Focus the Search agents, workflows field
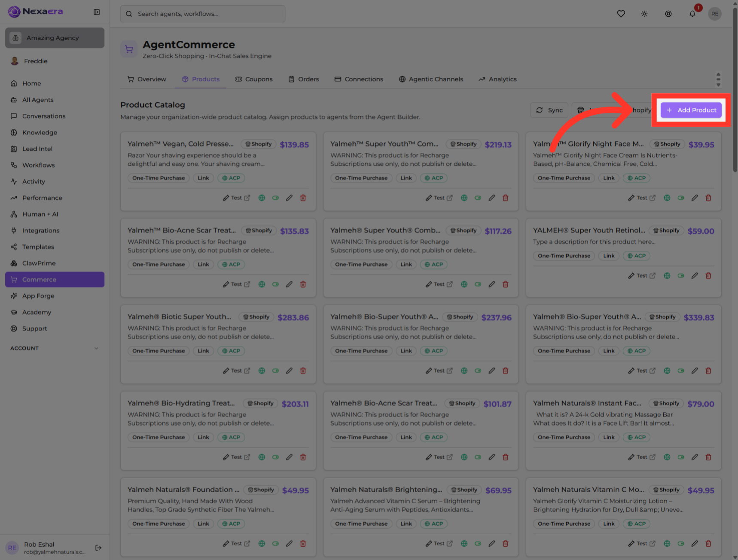 pos(203,14)
